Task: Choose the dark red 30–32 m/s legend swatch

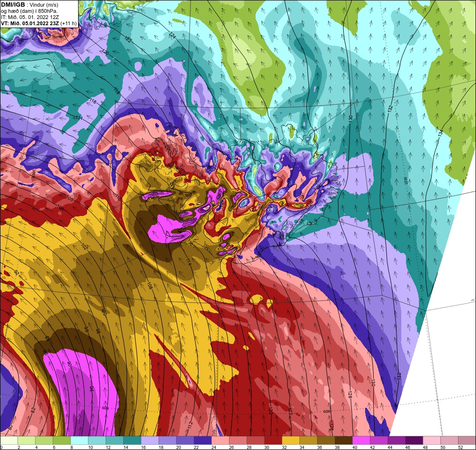Action: pos(273,440)
